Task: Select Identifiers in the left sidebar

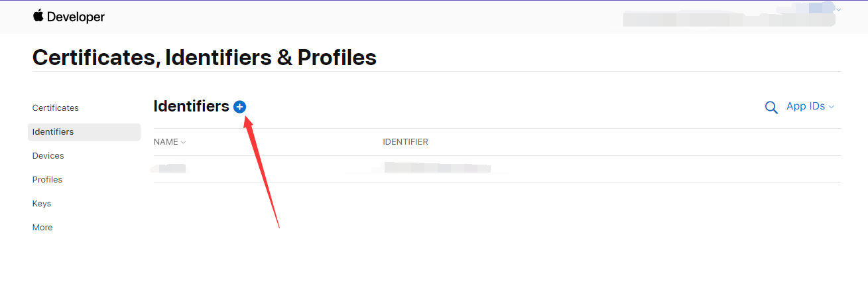Action: point(53,132)
